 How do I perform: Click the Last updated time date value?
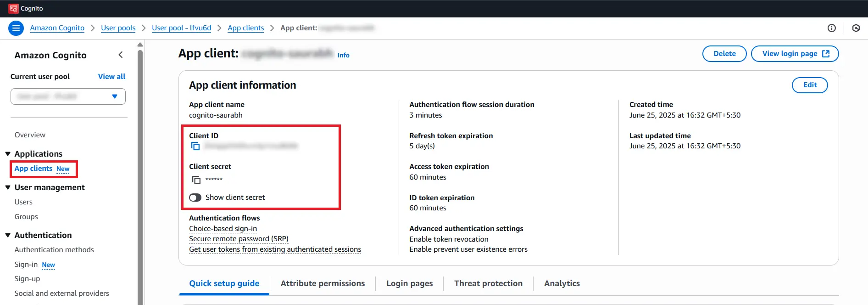click(x=685, y=146)
